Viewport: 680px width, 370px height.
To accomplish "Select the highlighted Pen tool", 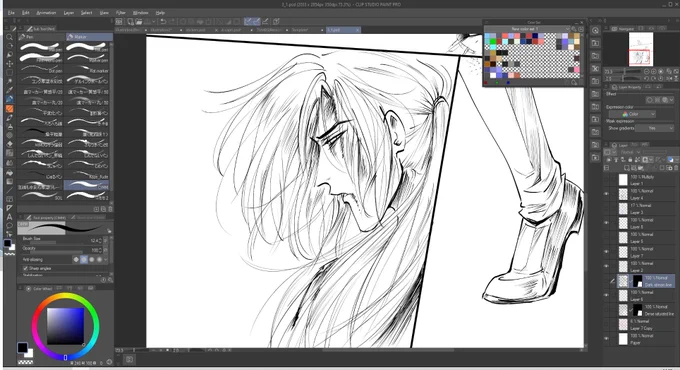I will point(9,99).
